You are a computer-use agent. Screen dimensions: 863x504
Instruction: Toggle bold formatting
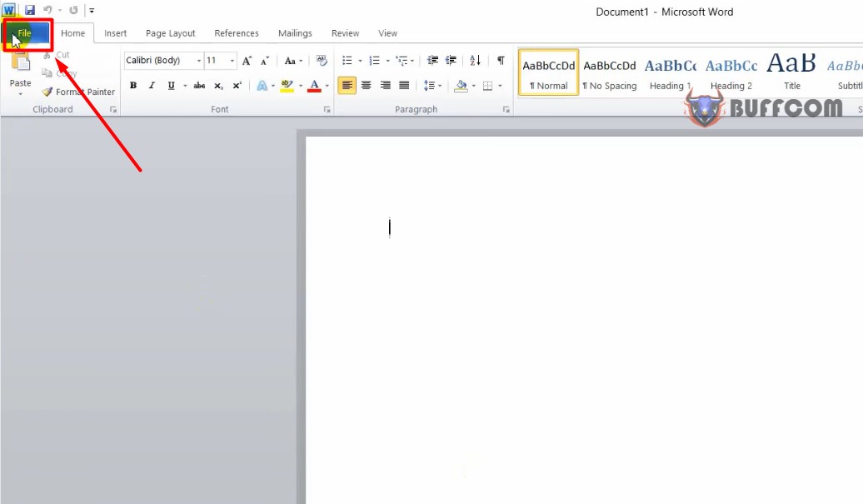tap(133, 85)
